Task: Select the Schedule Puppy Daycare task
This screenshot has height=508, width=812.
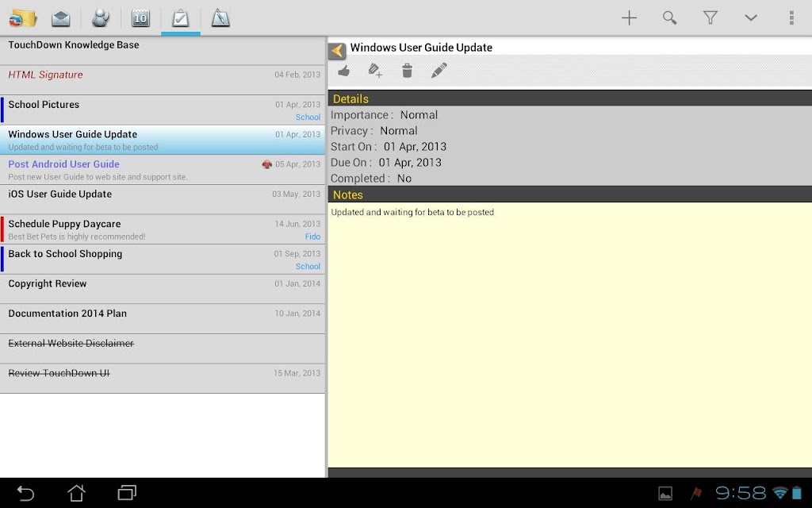Action: (163, 229)
